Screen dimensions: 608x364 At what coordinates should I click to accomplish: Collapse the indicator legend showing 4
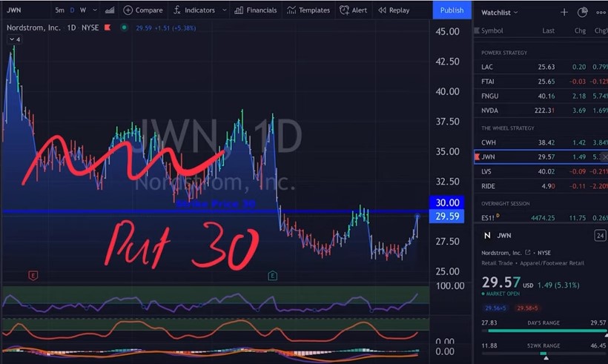tap(15, 39)
